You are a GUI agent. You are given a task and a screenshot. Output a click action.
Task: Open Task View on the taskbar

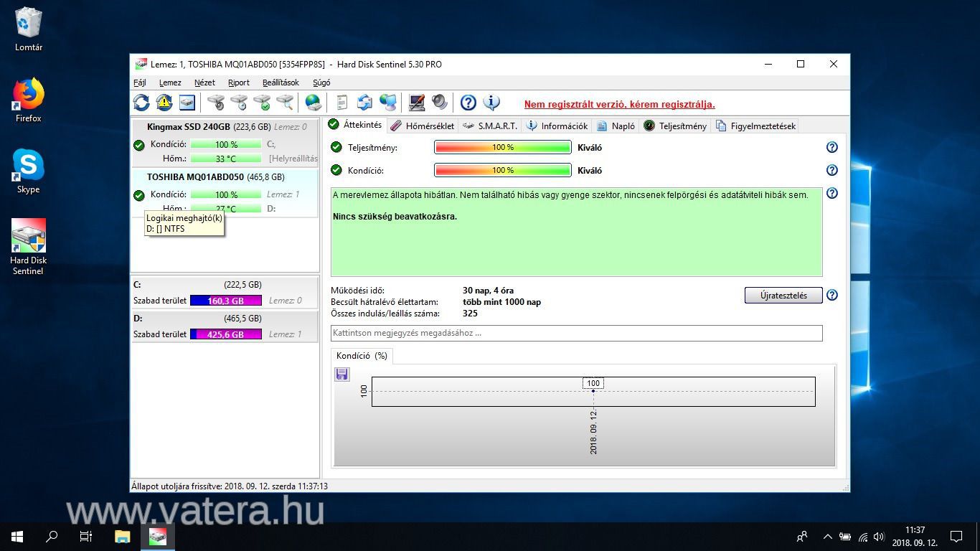(x=85, y=536)
